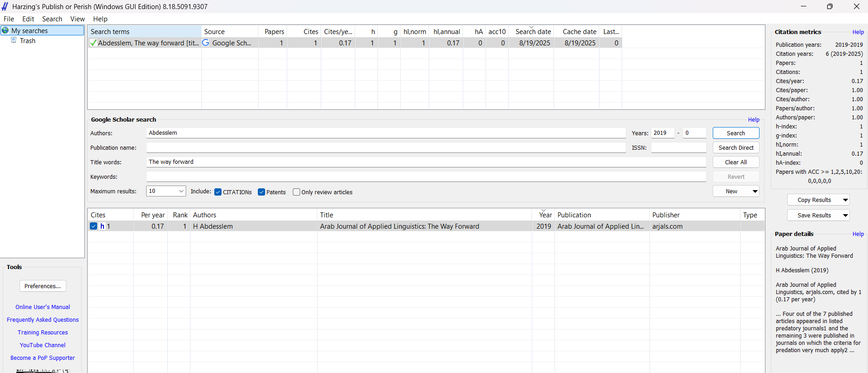Sort results by Title column header
This screenshot has height=373, width=868.
pos(424,215)
